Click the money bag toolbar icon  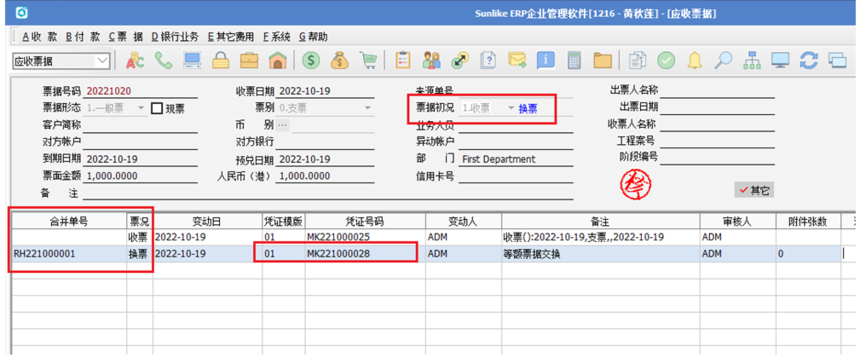point(340,60)
